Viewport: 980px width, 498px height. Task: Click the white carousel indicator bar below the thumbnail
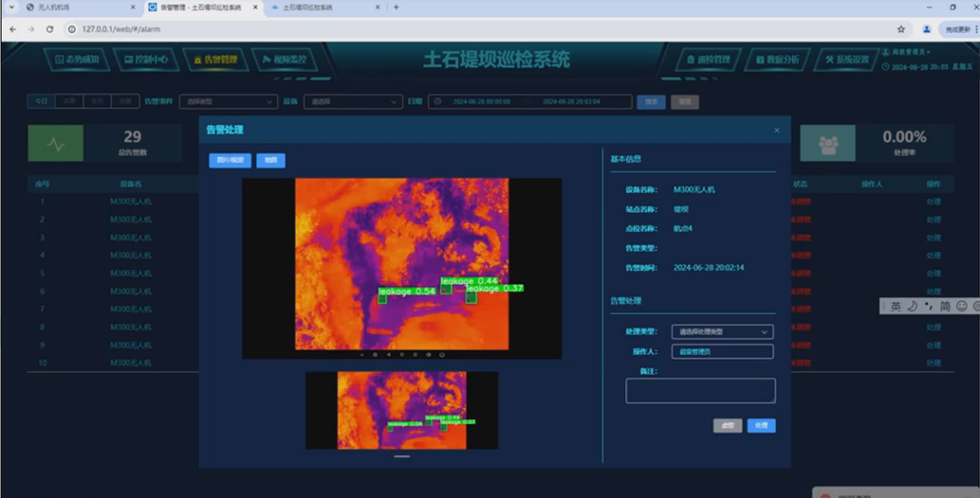coord(402,457)
